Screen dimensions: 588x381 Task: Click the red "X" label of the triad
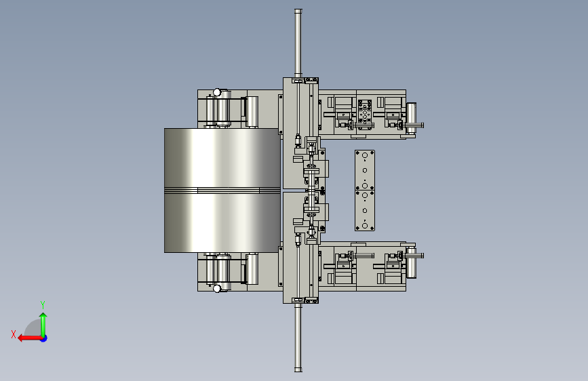coord(14,334)
